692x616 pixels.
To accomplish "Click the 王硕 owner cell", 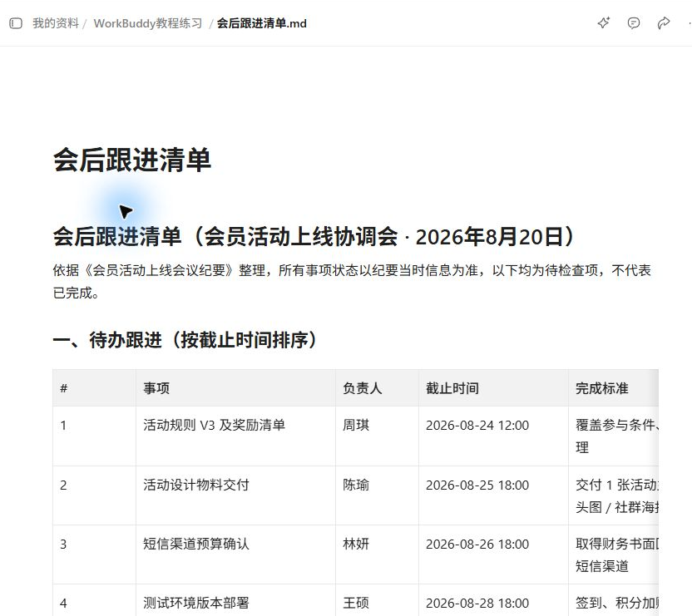I will point(377,600).
